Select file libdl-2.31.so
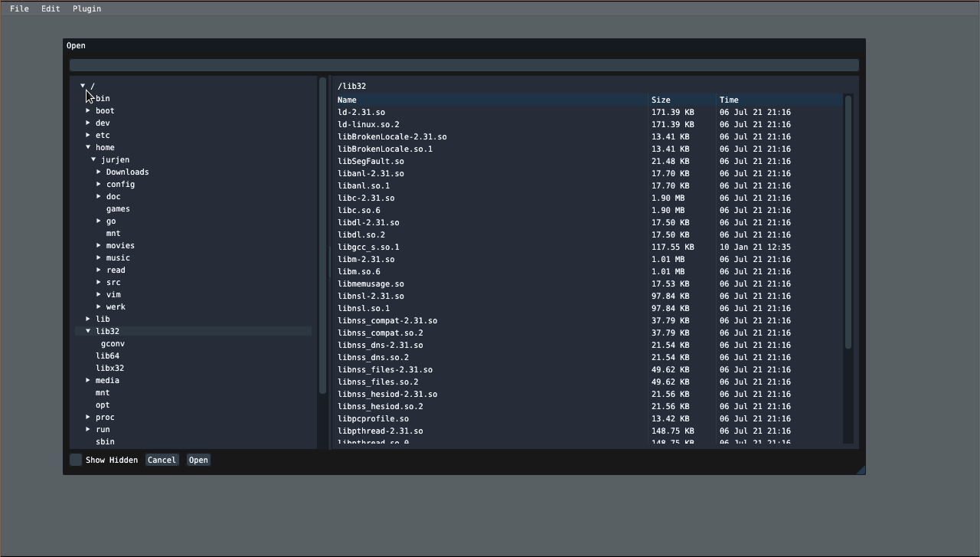 [368, 222]
